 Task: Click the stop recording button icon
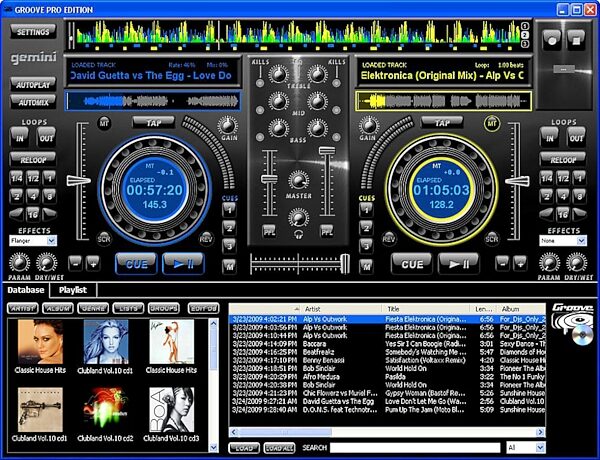576,40
